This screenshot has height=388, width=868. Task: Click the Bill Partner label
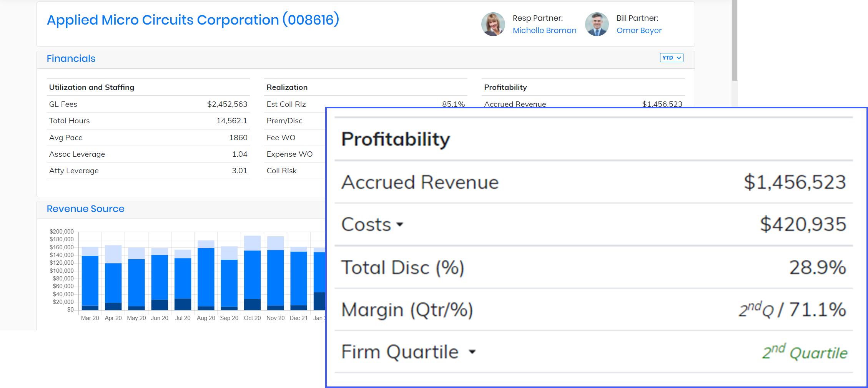[637, 18]
